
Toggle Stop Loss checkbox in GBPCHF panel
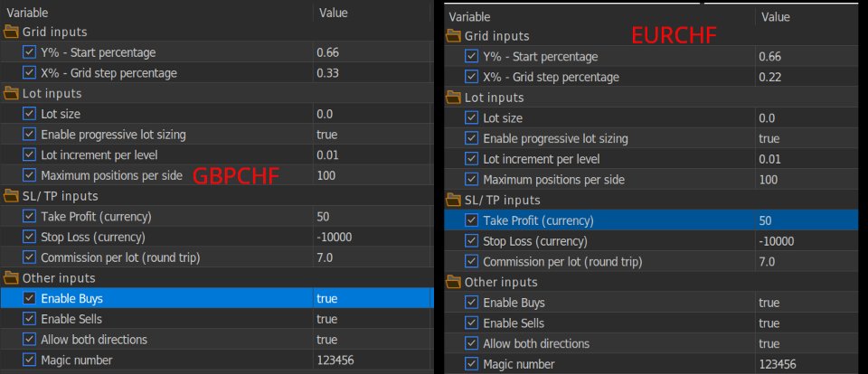point(29,237)
